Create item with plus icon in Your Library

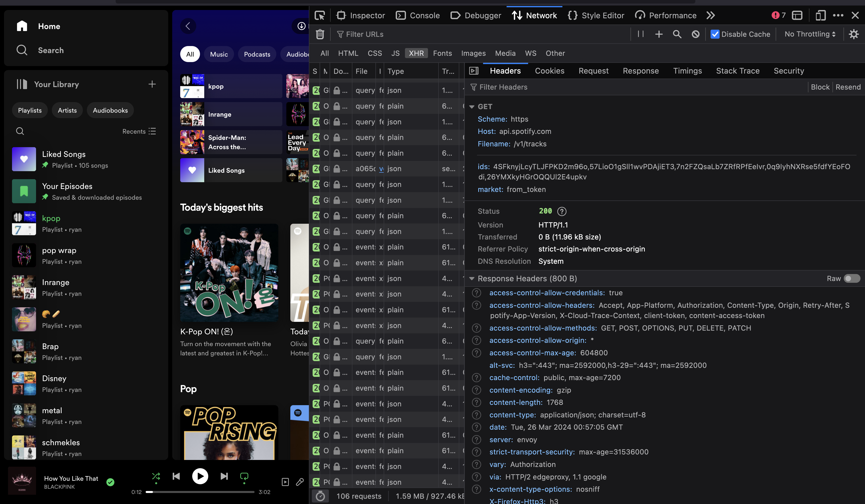152,84
